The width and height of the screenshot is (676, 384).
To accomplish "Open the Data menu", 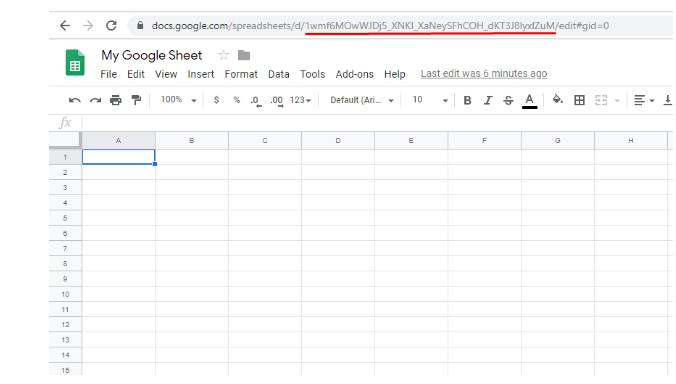I will (x=279, y=75).
